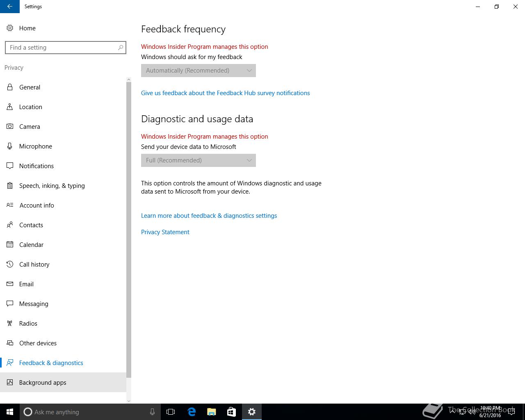Click the Diagnostic and usage data heading
This screenshot has height=420, width=525.
197,119
